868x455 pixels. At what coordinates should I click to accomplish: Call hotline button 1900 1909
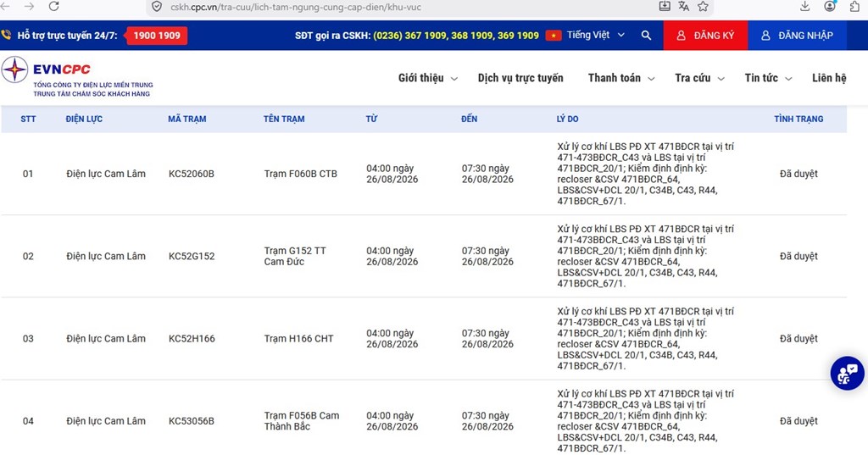(157, 36)
